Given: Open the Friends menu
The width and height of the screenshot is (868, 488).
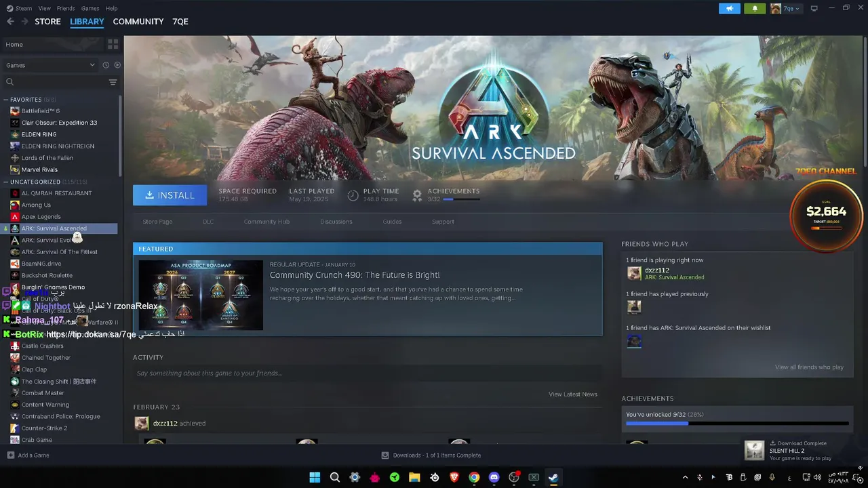Looking at the screenshot, I should point(66,8).
